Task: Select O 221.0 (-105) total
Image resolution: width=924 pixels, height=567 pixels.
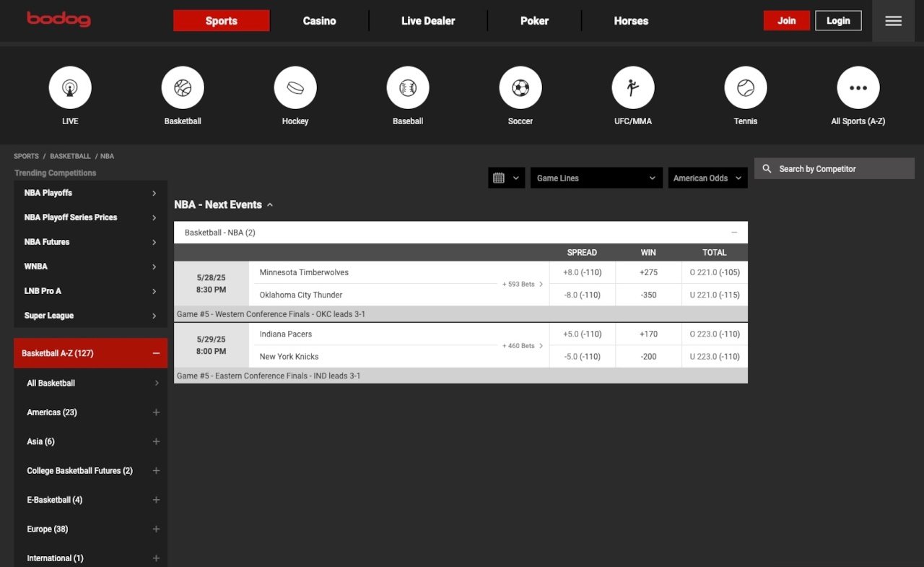Action: click(715, 272)
